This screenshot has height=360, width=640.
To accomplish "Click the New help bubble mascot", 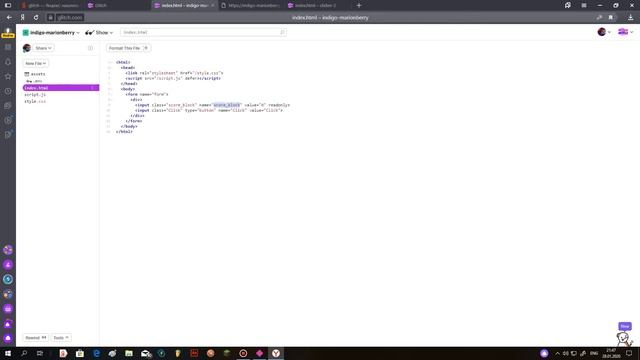I will pos(624,335).
